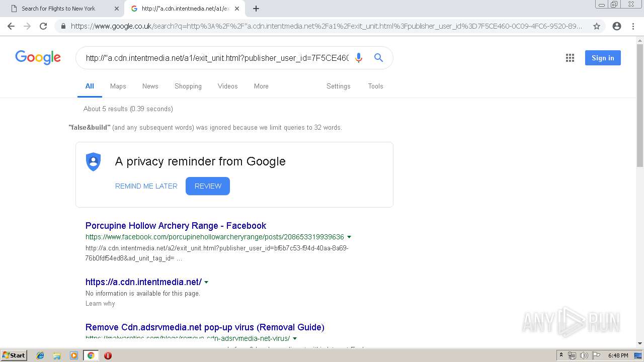Switch to Shopping results

(188, 86)
